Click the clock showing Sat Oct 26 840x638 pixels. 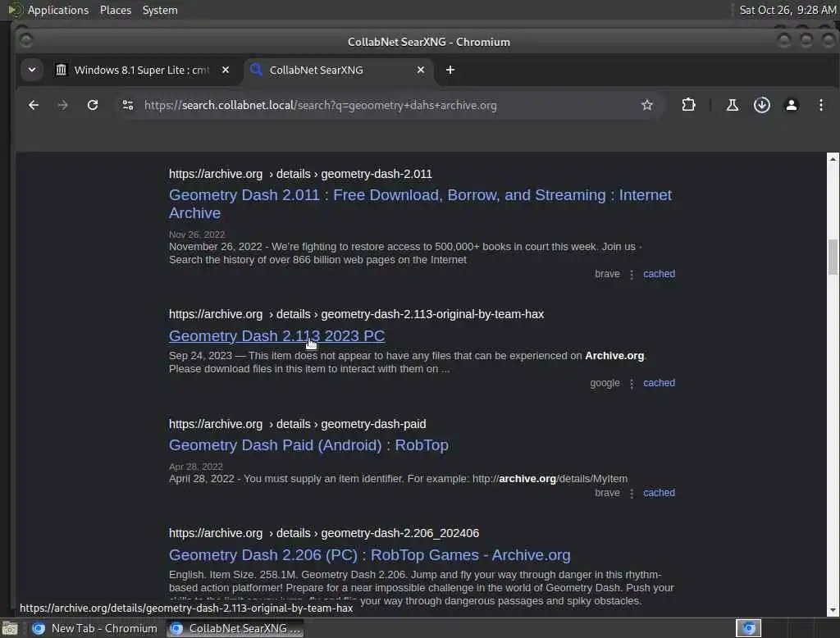click(787, 10)
